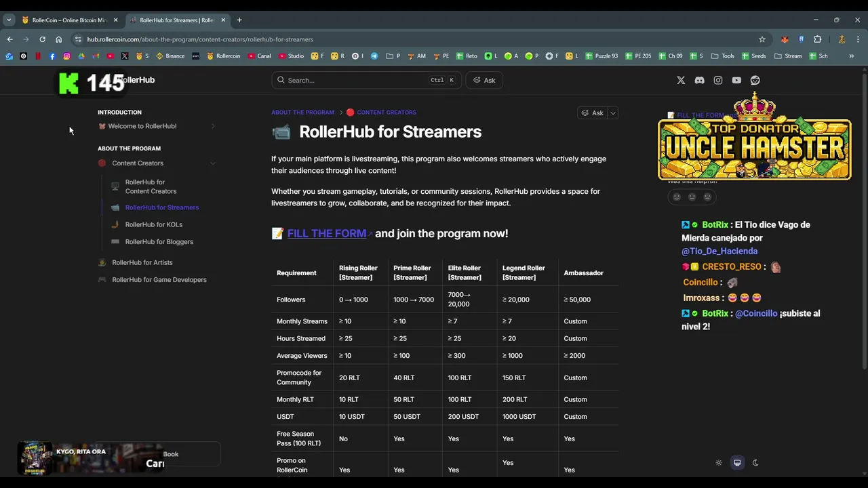Open RollerHub for Game Developers sidebar item
The image size is (868, 488).
159,280
